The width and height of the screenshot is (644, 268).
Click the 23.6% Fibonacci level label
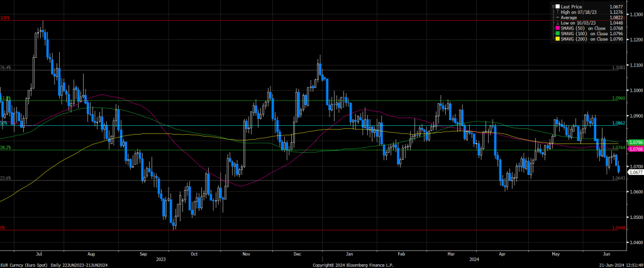[6, 178]
